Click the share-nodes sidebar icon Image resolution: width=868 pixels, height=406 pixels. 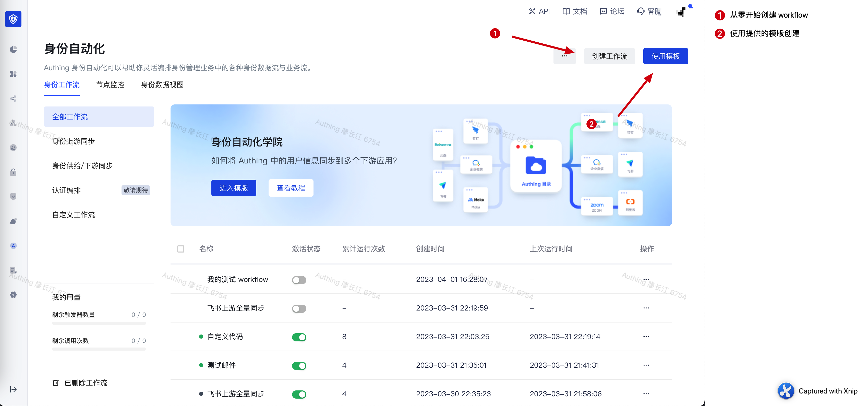point(13,98)
